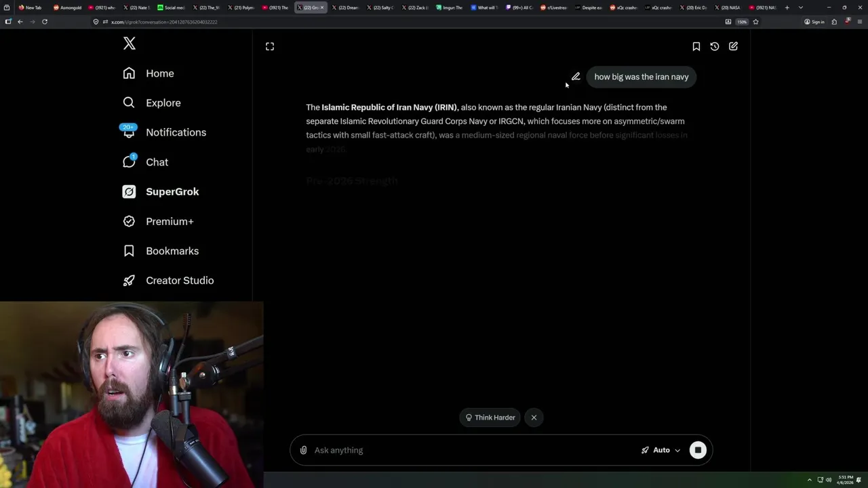Screen dimensions: 868x488
Task: Open the Auto mode dropdown
Action: [x=660, y=450]
